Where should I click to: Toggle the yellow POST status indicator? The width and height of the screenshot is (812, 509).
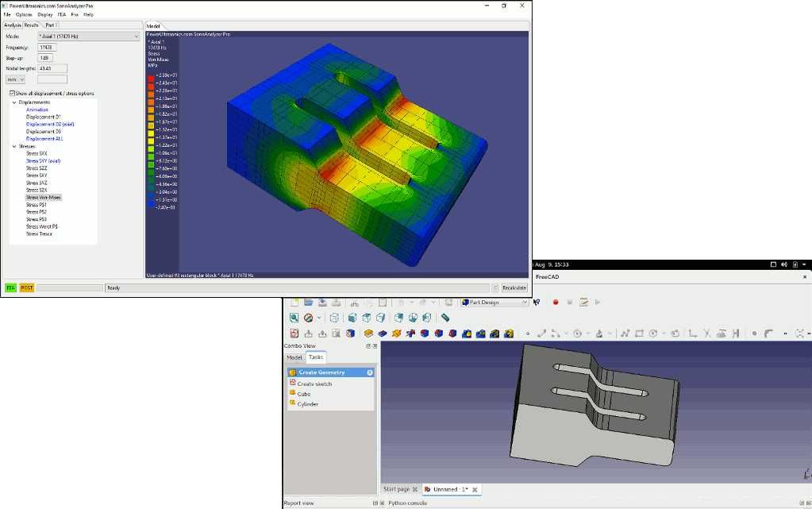click(27, 287)
